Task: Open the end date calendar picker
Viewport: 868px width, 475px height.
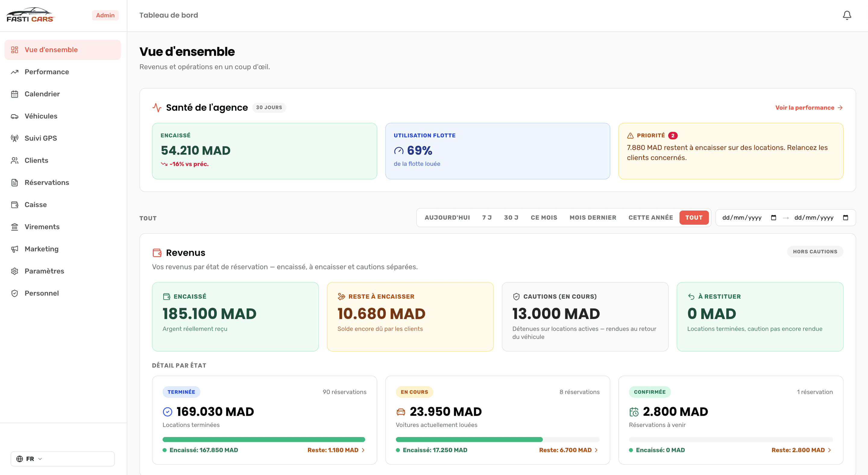Action: pyautogui.click(x=845, y=218)
